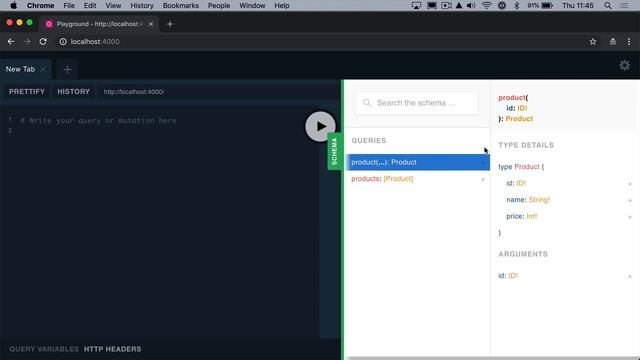Viewport: 640px width, 360px height.
Task: Expand the price: Int! field arrow
Action: [630, 217]
